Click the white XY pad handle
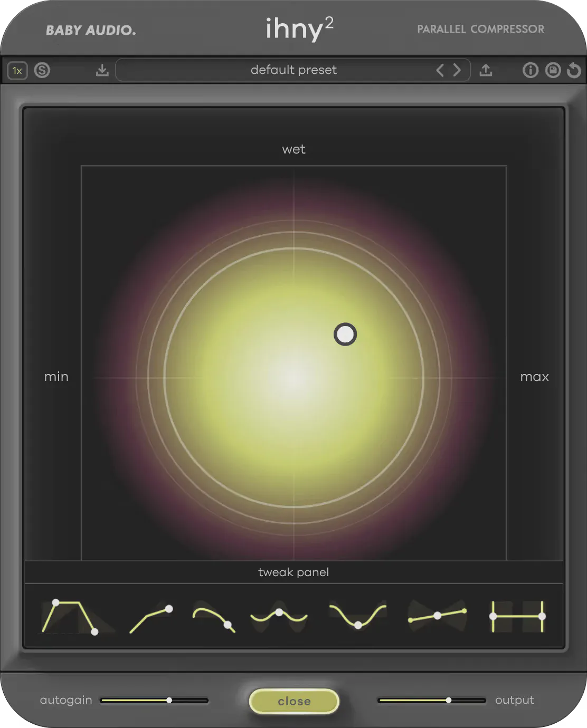Screen dimensions: 587x728 coord(345,334)
